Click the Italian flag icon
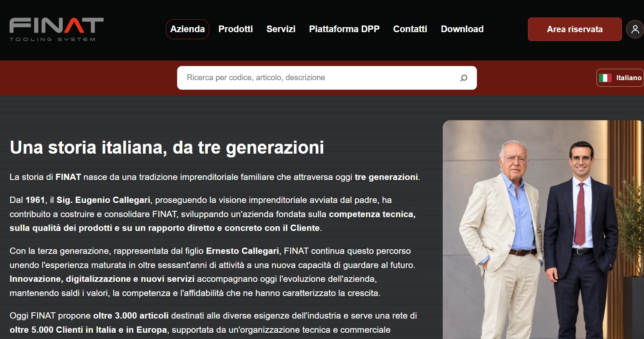This screenshot has height=339, width=644. [605, 78]
